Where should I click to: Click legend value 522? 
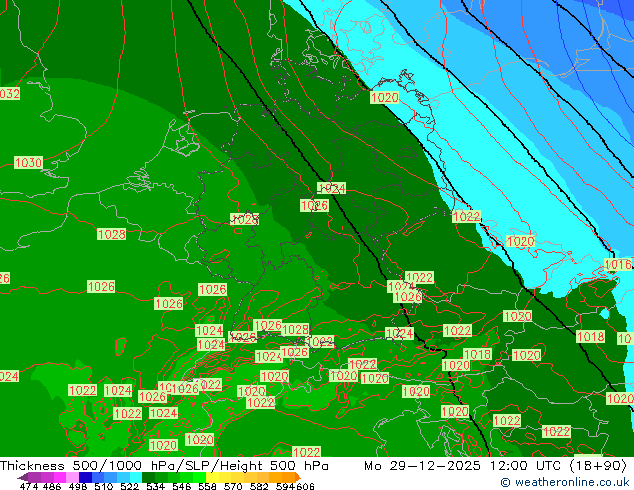[129, 486]
